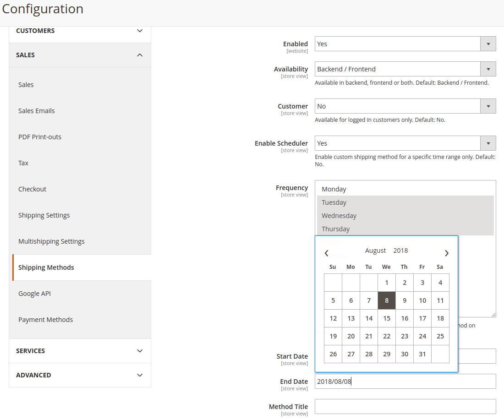Go to next month in calendar

click(446, 253)
